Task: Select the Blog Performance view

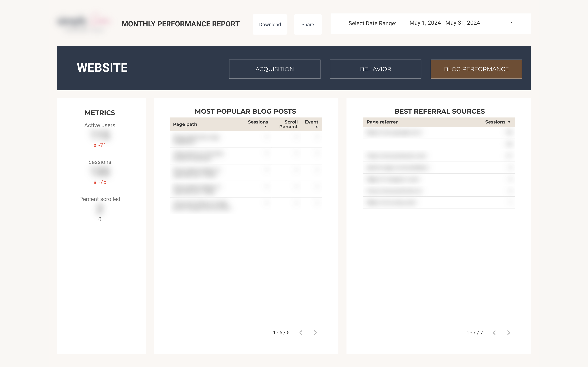Action: (x=476, y=69)
